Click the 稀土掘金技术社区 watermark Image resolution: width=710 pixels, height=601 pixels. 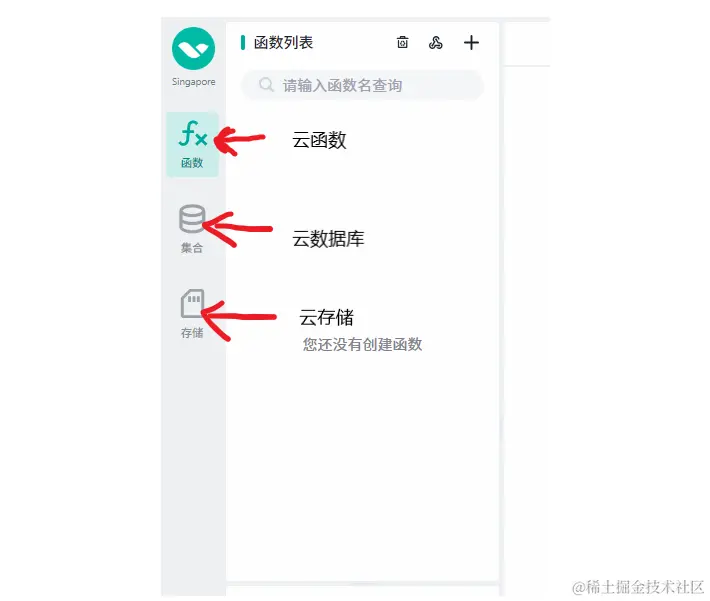click(638, 587)
